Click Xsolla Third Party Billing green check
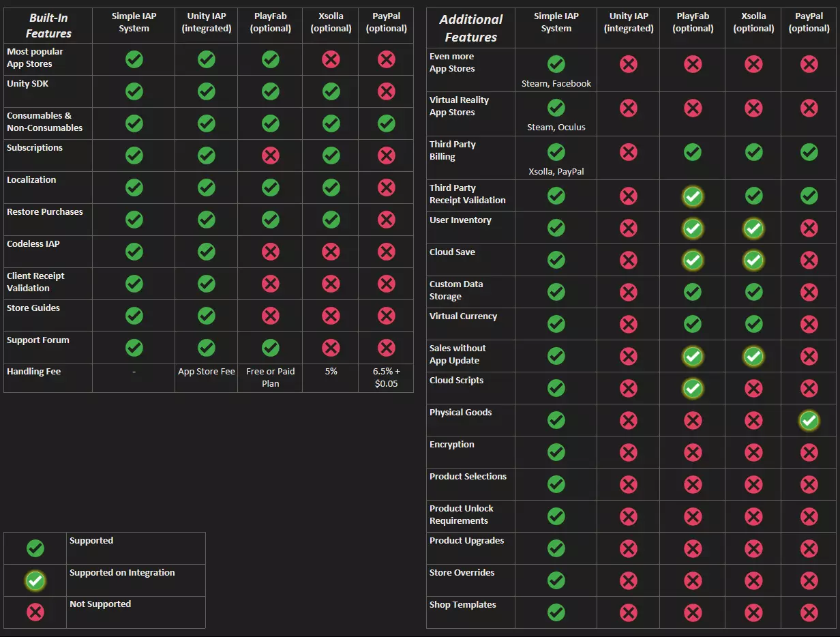 point(753,152)
